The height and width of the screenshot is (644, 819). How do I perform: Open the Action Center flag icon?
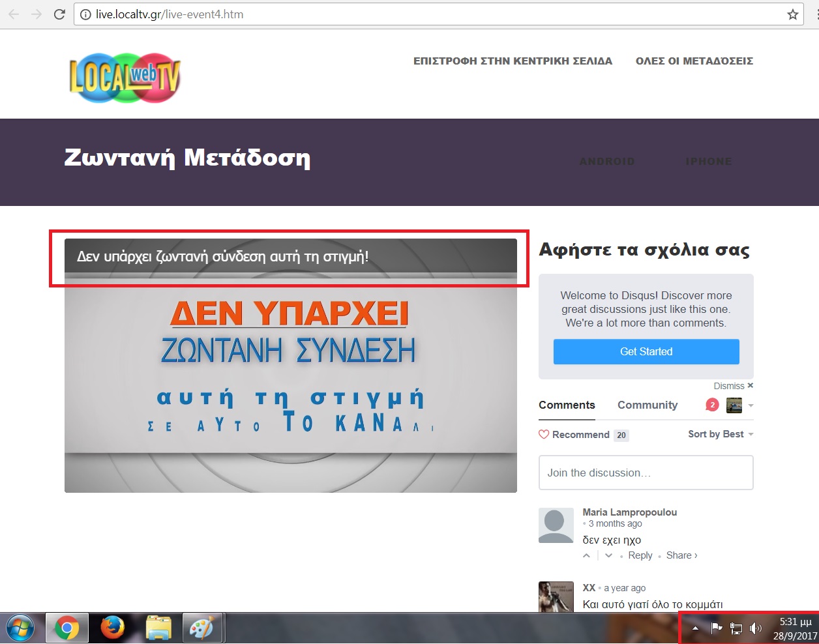point(716,628)
